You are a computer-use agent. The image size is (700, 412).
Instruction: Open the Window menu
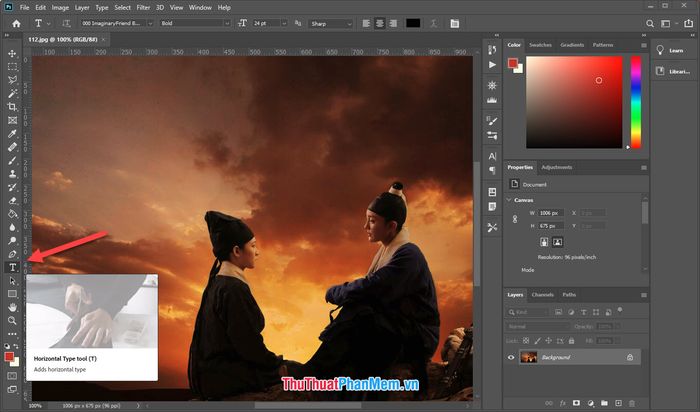coord(200,8)
